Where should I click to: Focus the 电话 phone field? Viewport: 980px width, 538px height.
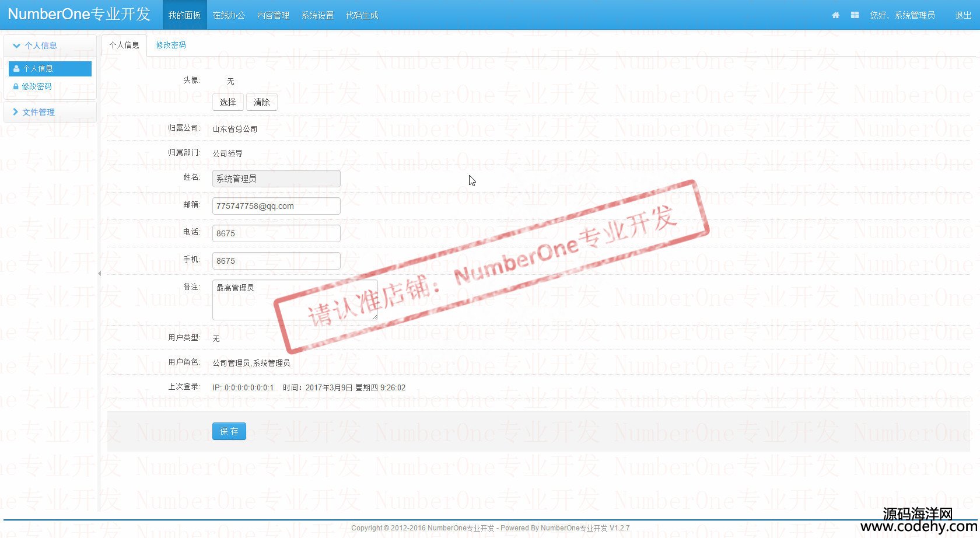pos(276,233)
